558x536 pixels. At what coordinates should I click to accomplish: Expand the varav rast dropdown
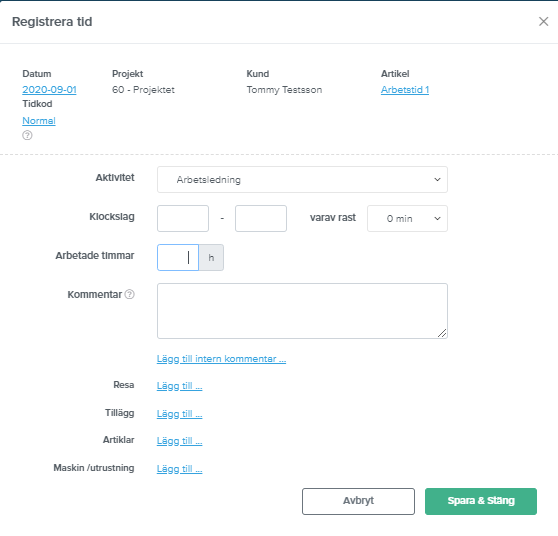pos(407,219)
